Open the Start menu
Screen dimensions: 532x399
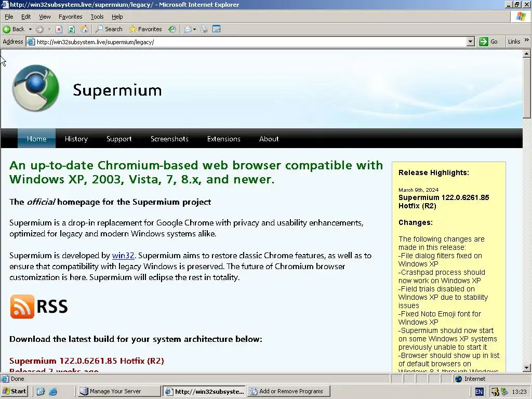[x=14, y=391]
